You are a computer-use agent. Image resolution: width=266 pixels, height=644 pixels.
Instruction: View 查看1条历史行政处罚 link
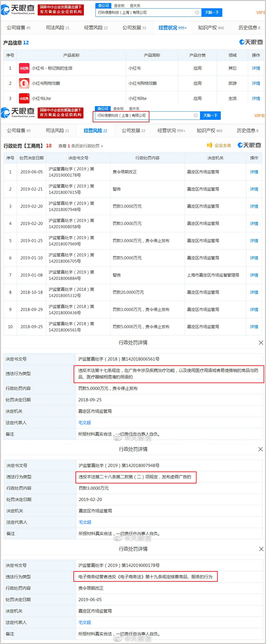pos(81,146)
